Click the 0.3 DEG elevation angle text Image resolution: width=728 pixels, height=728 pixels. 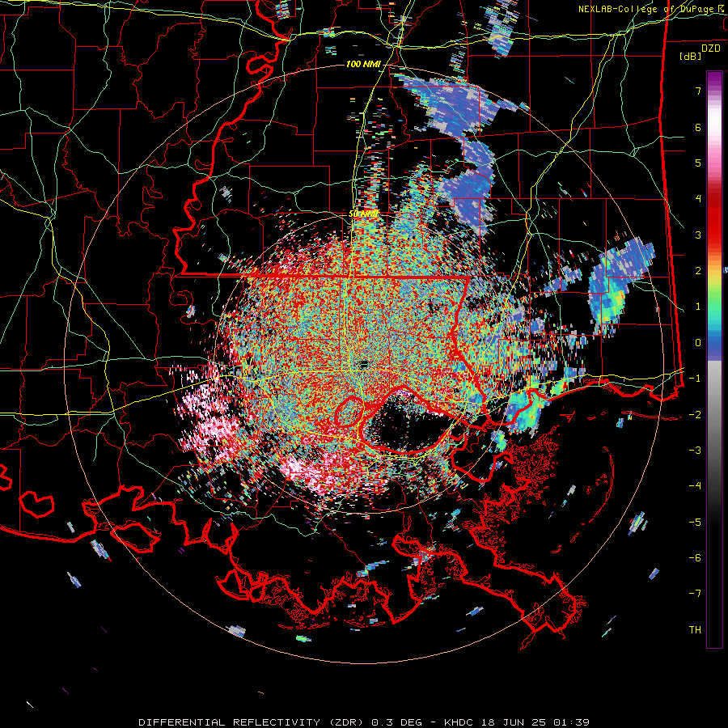396,722
